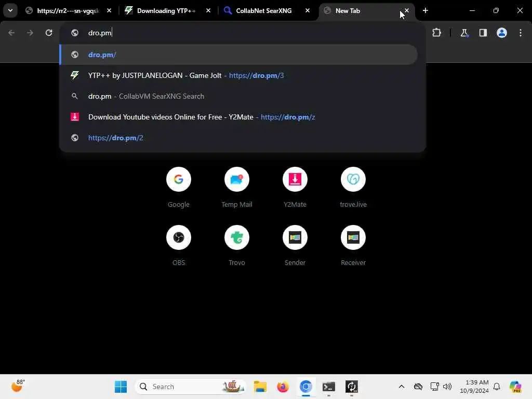The height and width of the screenshot is (399, 532).
Task: Click the taskbar Search box
Action: 190,387
